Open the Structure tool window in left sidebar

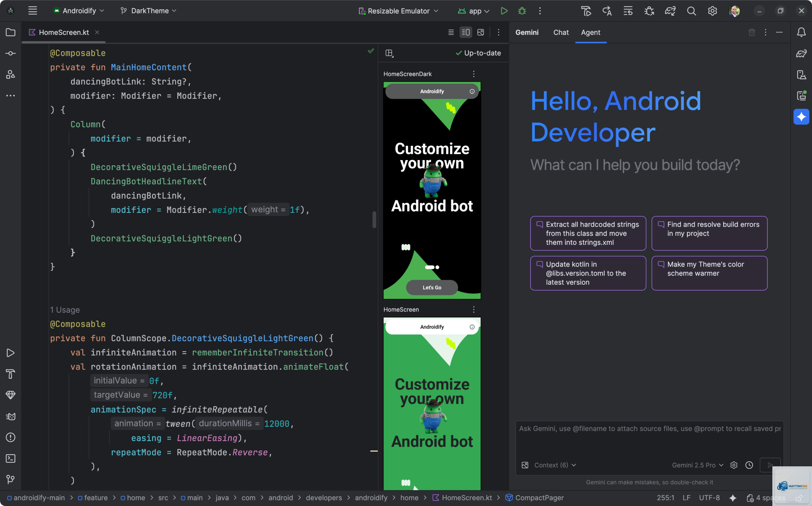click(x=10, y=74)
